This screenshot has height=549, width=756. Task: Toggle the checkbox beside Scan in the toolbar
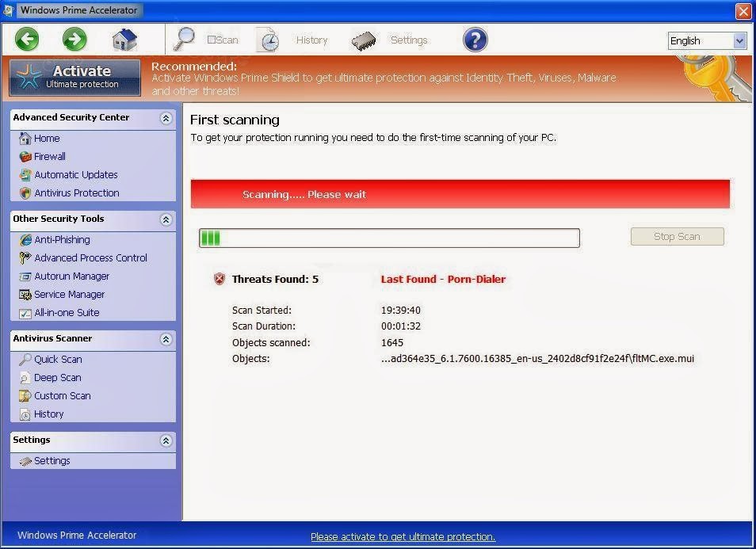pyautogui.click(x=211, y=40)
